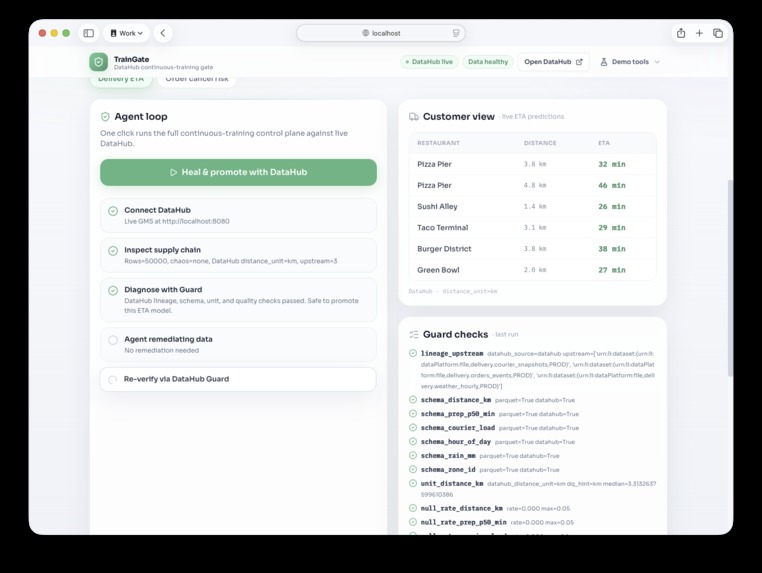Click the unit_distance_km check label

pos(452,484)
